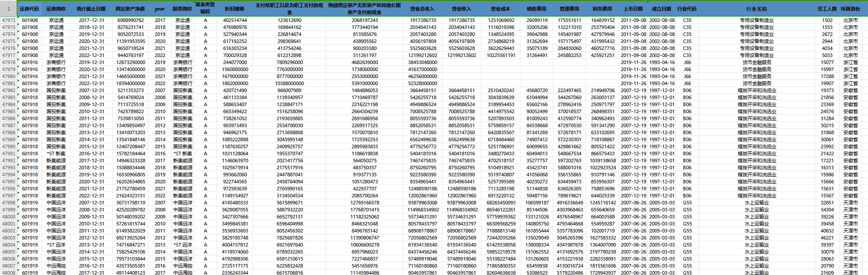The height and width of the screenshot is (275, 868).
Task: Click cell with value 966007989
Action: click(x=290, y=90)
